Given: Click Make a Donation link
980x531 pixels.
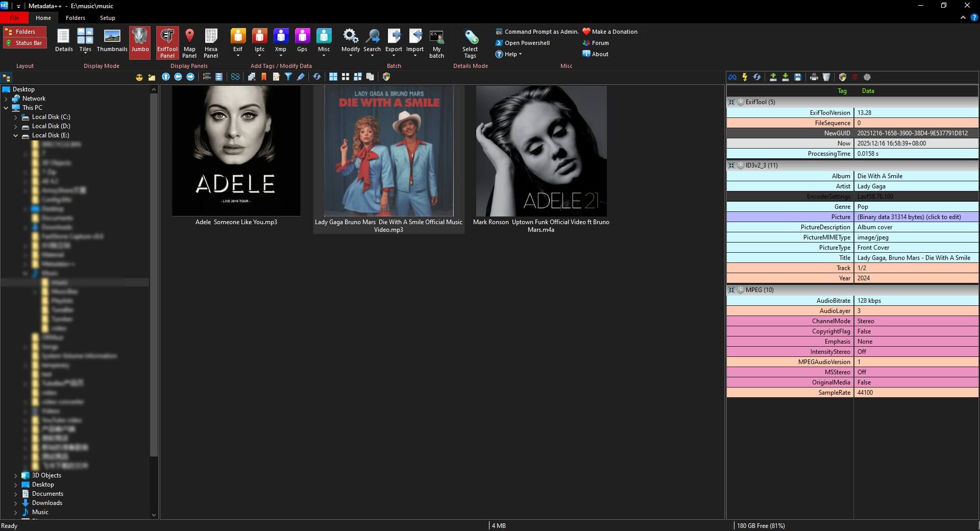Looking at the screenshot, I should (610, 32).
